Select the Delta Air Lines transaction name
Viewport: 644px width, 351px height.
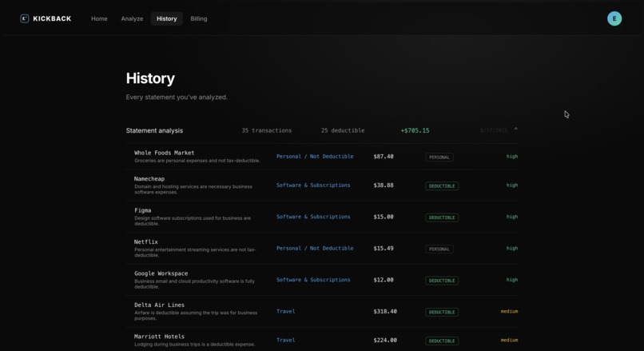(x=159, y=305)
